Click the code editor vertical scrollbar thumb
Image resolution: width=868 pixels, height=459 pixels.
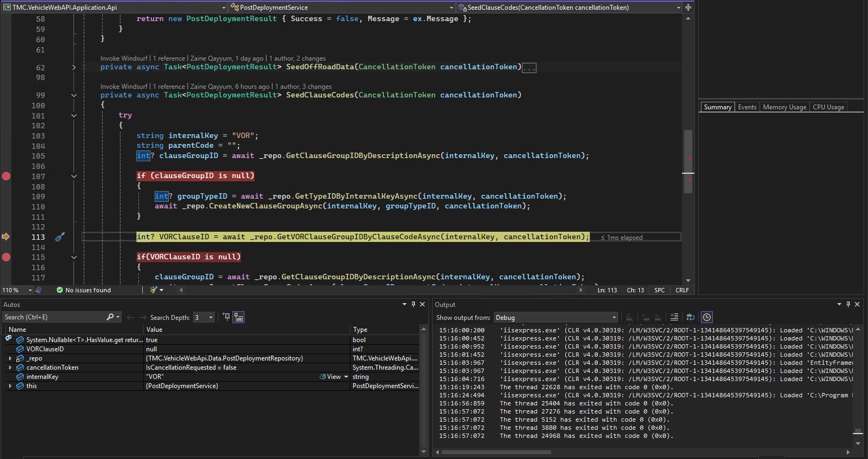tap(688, 161)
